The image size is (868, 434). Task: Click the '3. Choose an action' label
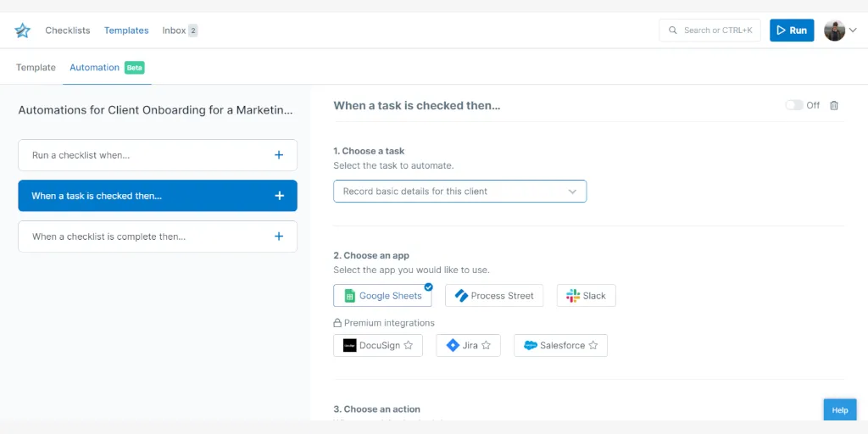376,409
